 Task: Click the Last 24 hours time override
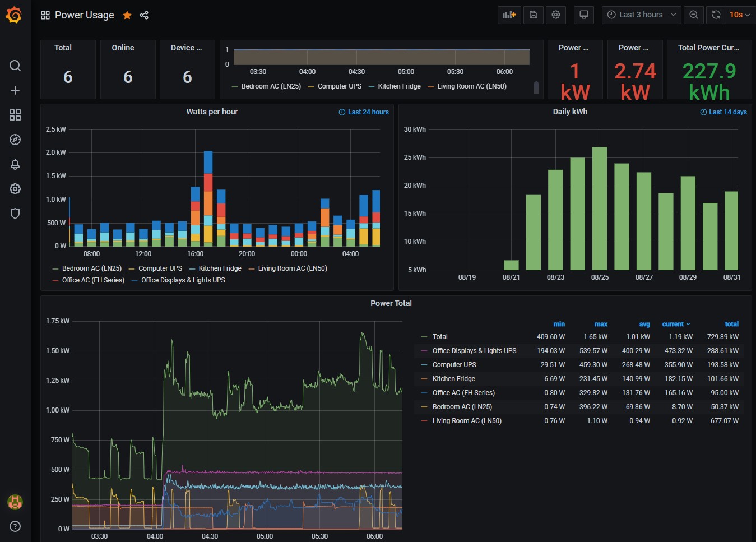[364, 112]
